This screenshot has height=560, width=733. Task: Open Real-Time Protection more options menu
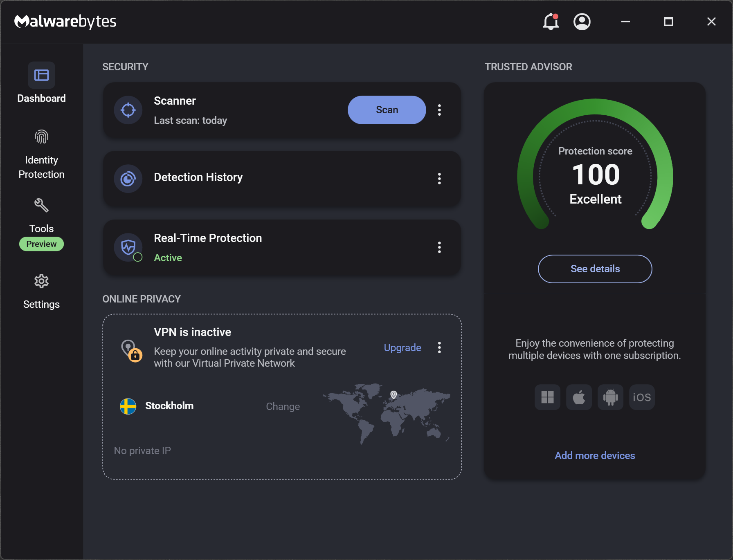pos(439,247)
